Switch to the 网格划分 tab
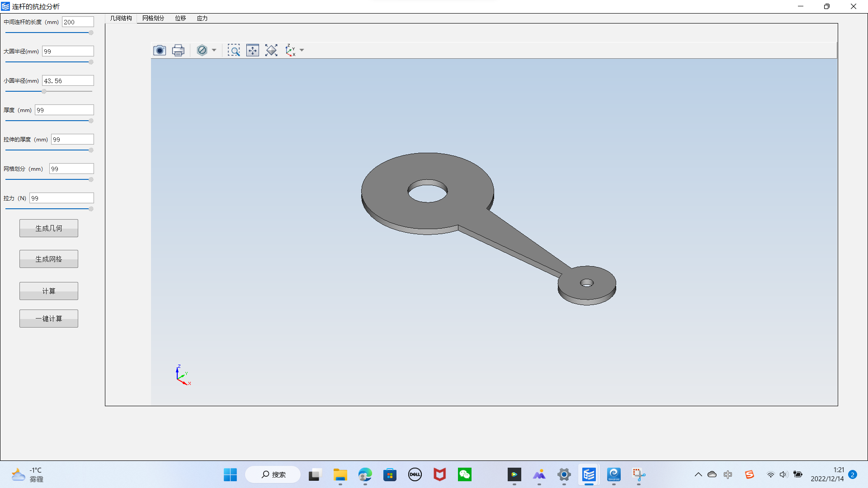This screenshot has height=488, width=868. pos(153,18)
